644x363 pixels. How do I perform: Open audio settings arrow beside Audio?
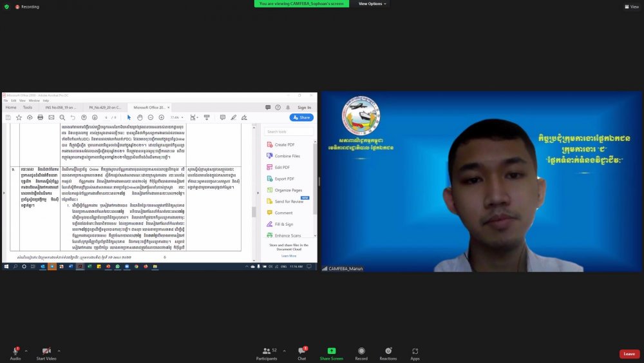pyautogui.click(x=26, y=351)
